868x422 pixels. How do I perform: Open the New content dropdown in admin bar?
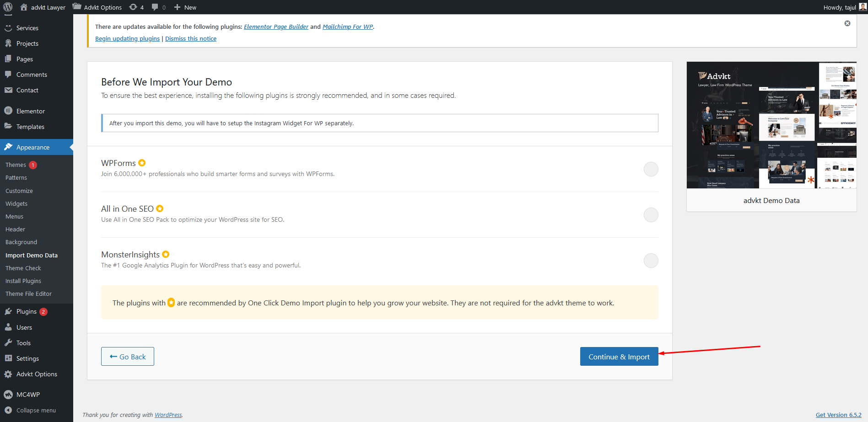pyautogui.click(x=185, y=7)
